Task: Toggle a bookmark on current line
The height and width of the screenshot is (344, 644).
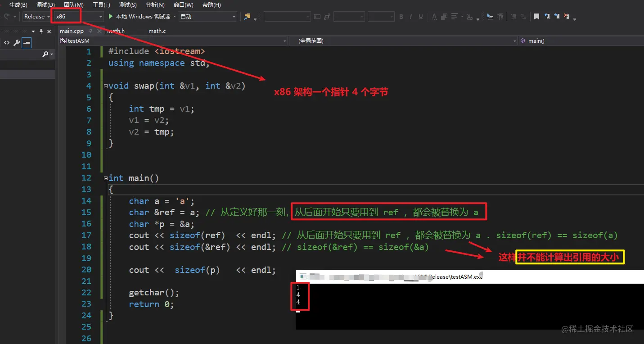Action: (537, 17)
